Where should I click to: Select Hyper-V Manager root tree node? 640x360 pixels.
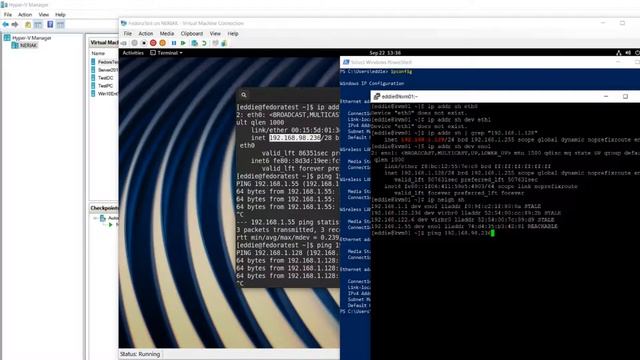28,38
